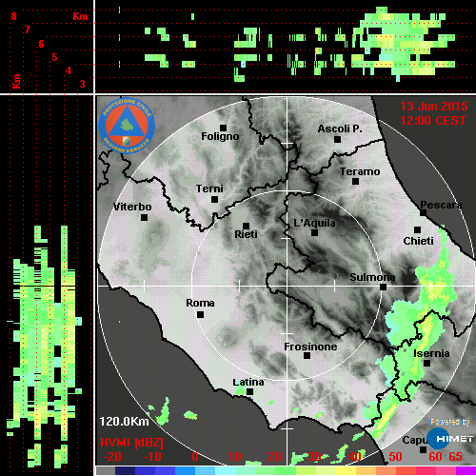476x476 pixels.
Task: Click the 50 value on the dBZ scale
Action: [x=395, y=457]
